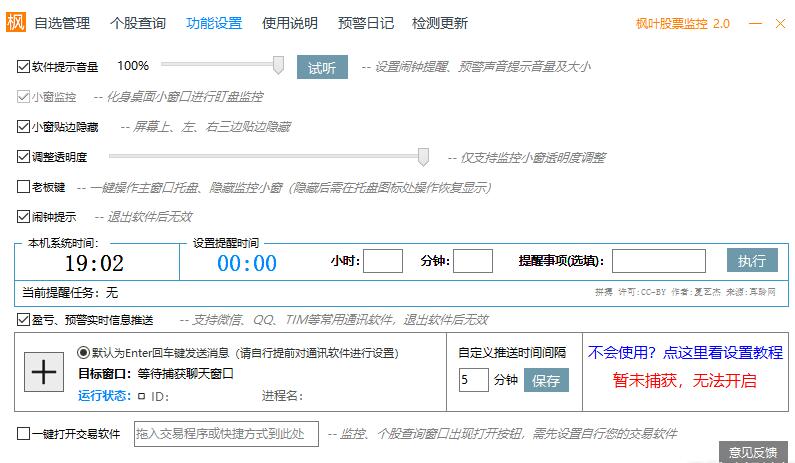Click the orange 枫 app logo icon

(17, 23)
